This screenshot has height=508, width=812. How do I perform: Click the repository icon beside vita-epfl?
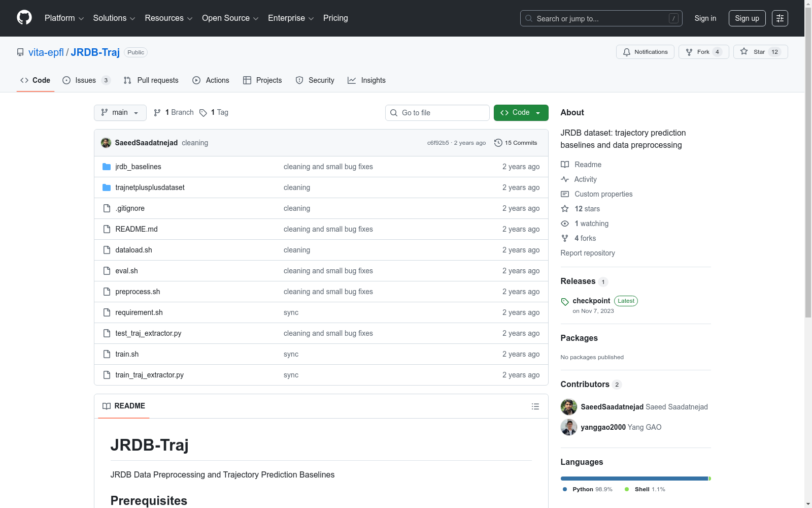pos(20,52)
